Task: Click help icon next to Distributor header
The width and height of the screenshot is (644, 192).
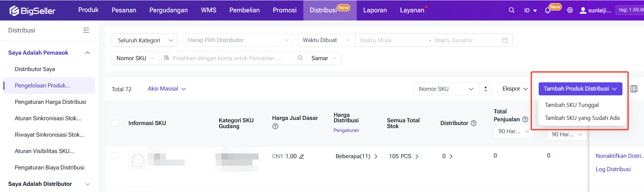Action: pyautogui.click(x=474, y=123)
